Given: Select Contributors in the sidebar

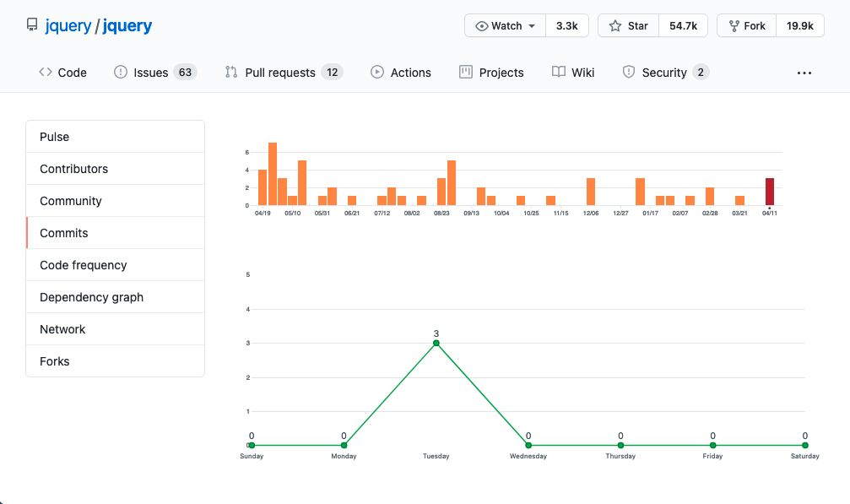Looking at the screenshot, I should tap(116, 169).
